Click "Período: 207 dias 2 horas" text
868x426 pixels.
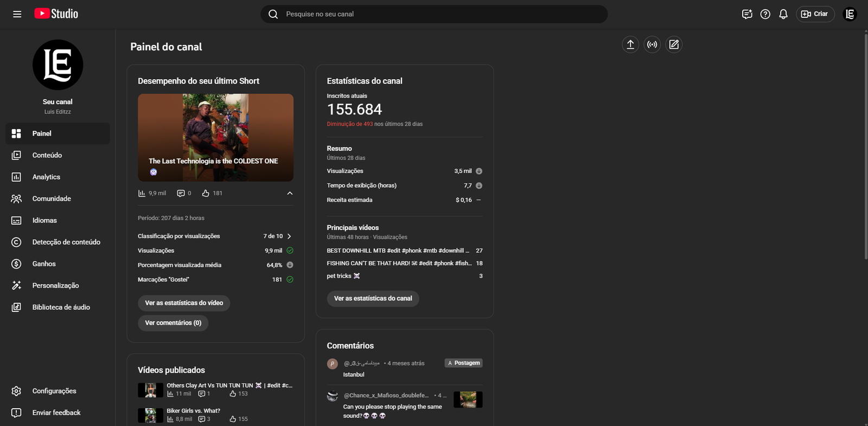pos(171,218)
